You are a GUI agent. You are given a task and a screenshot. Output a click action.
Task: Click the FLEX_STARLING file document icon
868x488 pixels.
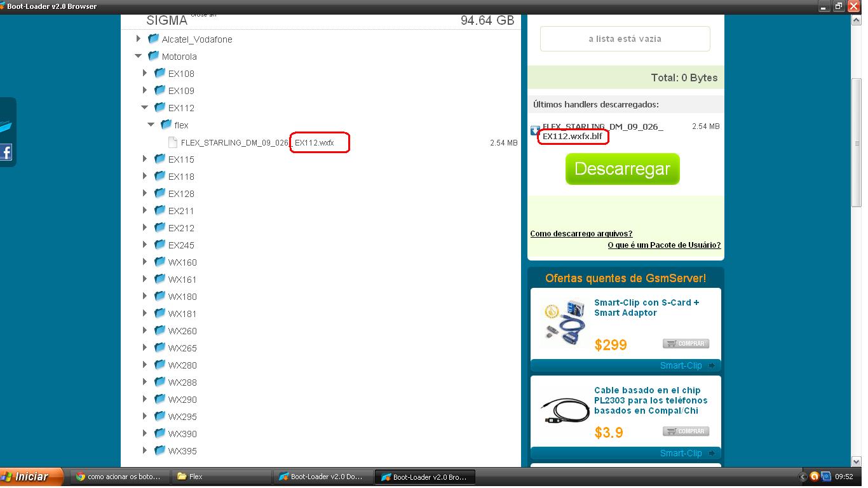coord(173,142)
